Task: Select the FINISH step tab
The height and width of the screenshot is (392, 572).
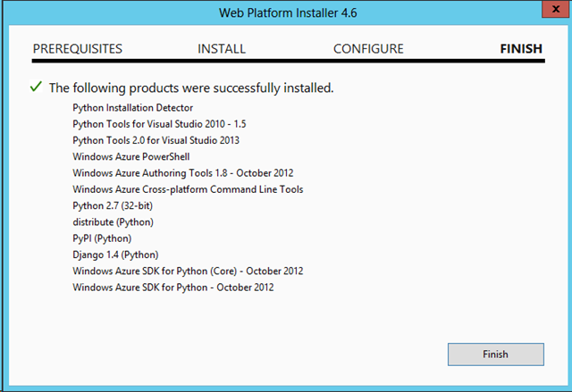Action: click(x=520, y=49)
